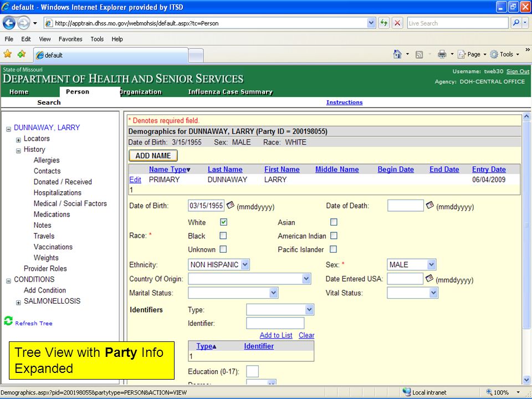The width and height of the screenshot is (532, 399).
Task: Click the Sign Out link
Action: coord(518,71)
